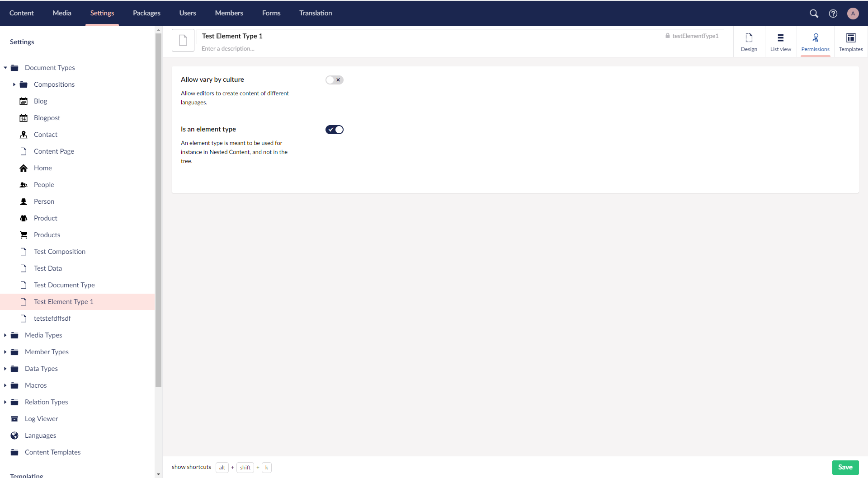Open the Members section
This screenshot has height=478, width=868.
pyautogui.click(x=229, y=13)
